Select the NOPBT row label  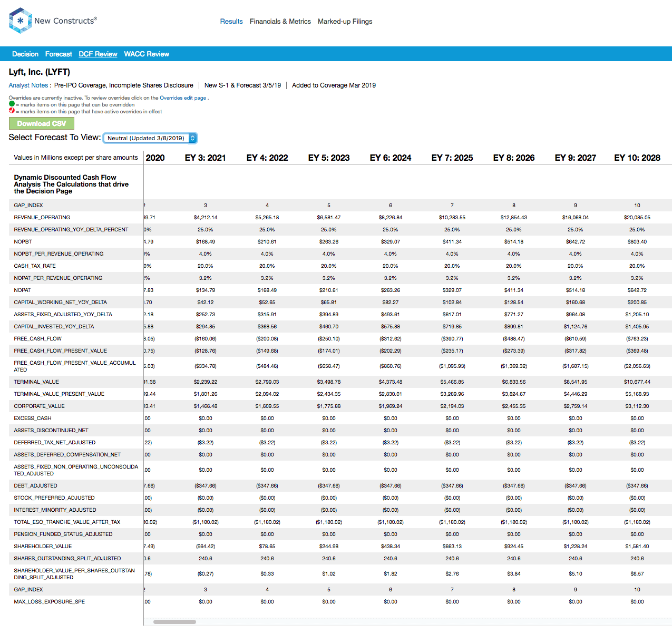23,242
